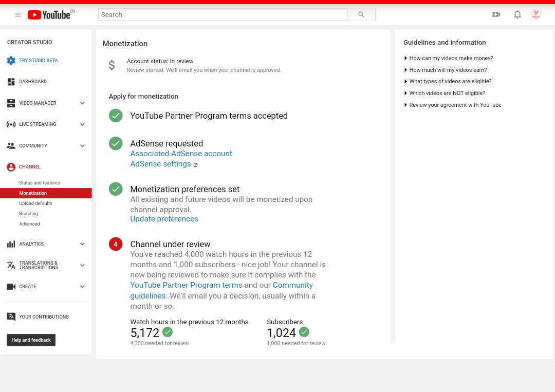Viewport: 555px width, 392px height.
Task: Click the Video Manager icon
Action: click(x=11, y=103)
